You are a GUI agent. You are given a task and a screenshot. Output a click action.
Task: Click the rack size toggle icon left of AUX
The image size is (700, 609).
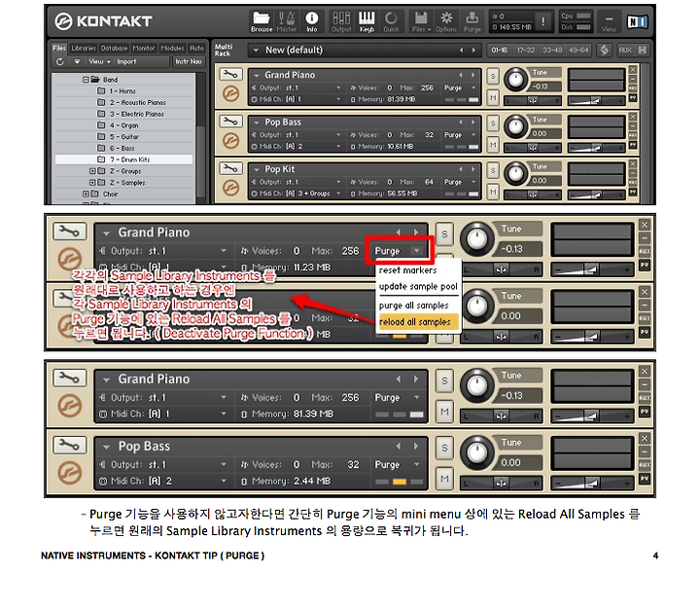pyautogui.click(x=604, y=50)
